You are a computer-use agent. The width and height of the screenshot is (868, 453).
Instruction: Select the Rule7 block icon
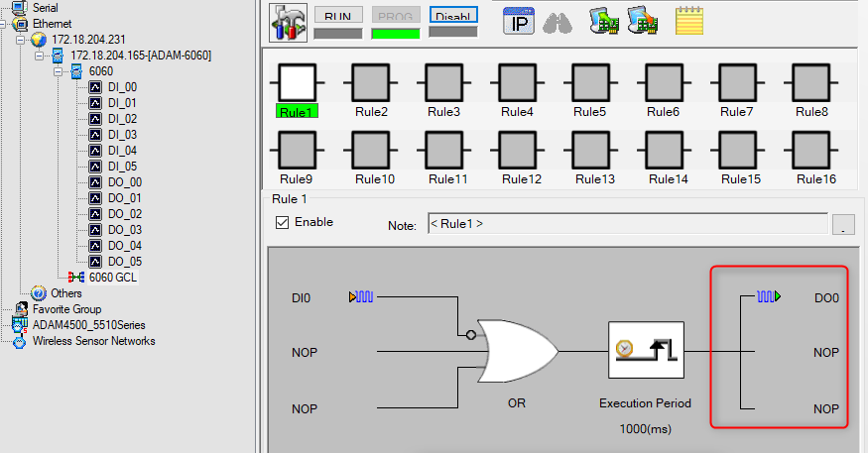tap(737, 83)
